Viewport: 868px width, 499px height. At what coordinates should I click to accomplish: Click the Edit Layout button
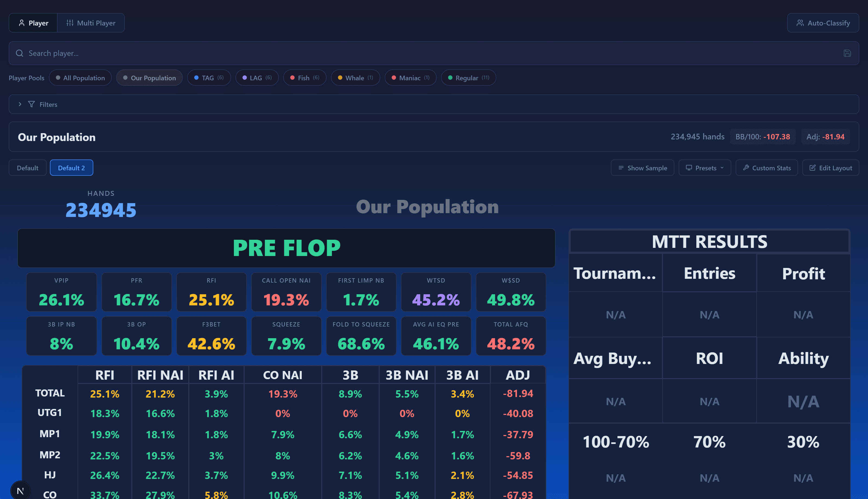tap(830, 168)
